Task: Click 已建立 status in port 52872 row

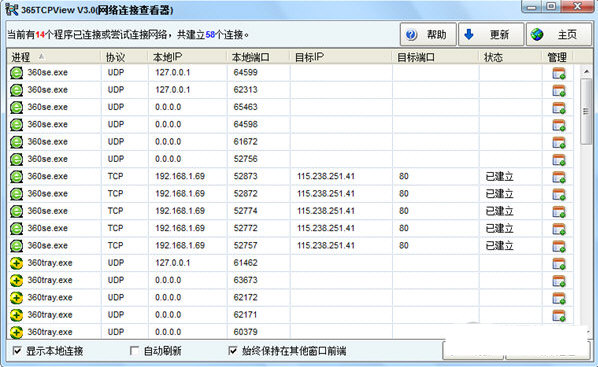Action: pos(499,194)
